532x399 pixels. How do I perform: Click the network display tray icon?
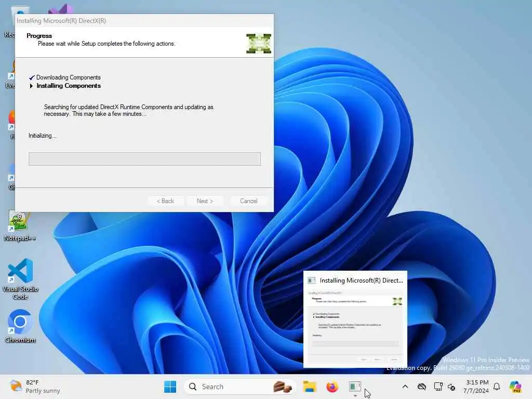[x=438, y=387]
